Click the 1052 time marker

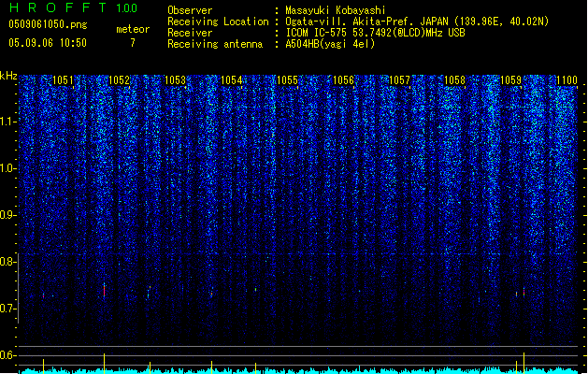coord(119,80)
